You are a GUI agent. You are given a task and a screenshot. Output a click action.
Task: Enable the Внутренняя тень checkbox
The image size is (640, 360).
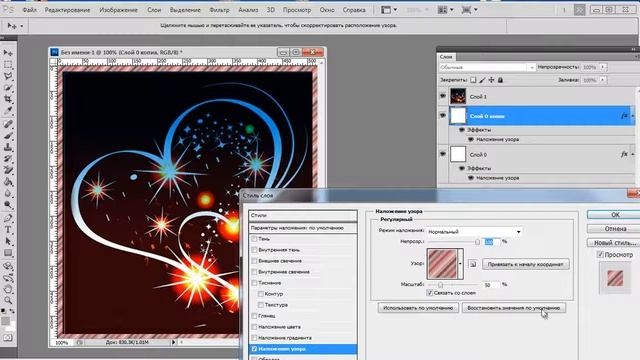pyautogui.click(x=254, y=250)
